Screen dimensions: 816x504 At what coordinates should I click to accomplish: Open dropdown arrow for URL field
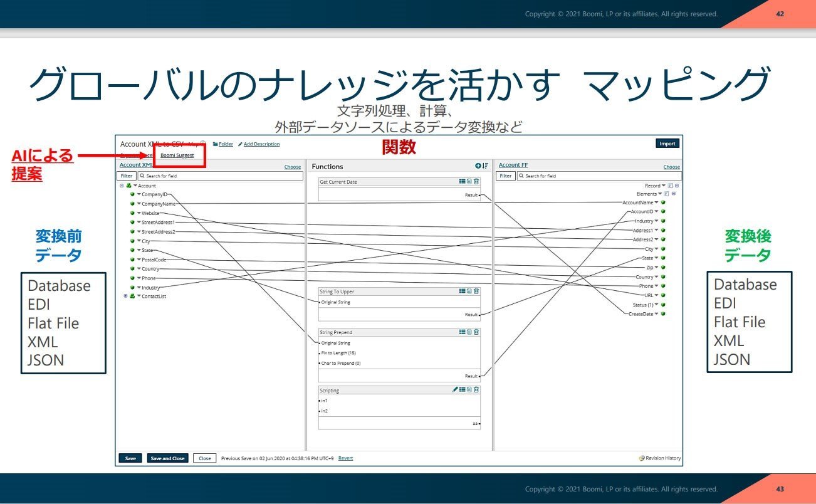point(657,295)
